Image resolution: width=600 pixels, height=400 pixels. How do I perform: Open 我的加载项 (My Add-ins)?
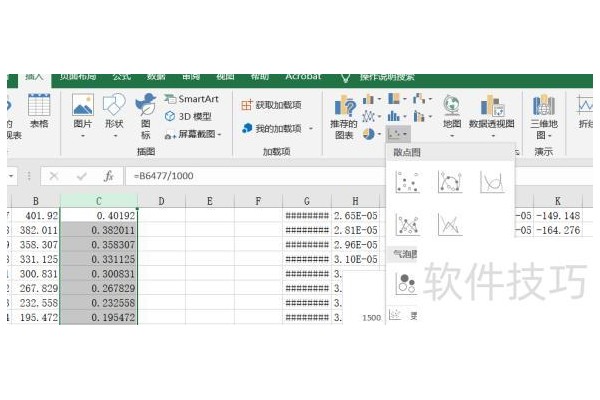click(x=272, y=128)
